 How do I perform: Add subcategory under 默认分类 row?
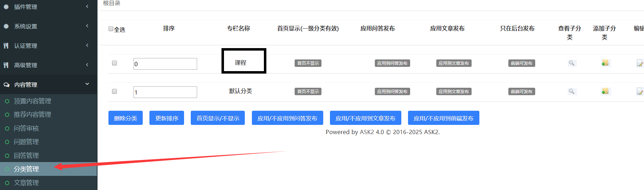click(x=605, y=91)
